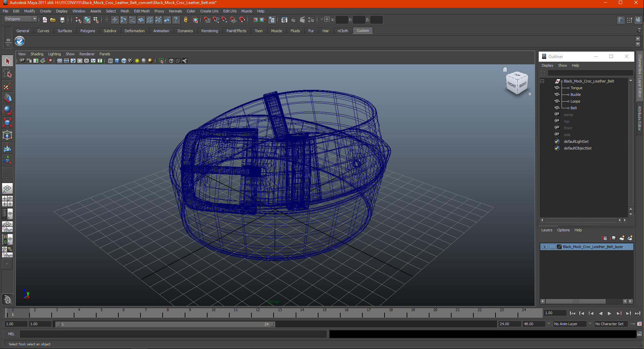Toggle lock current selection padlock icon
644x349 pixels.
(x=185, y=20)
